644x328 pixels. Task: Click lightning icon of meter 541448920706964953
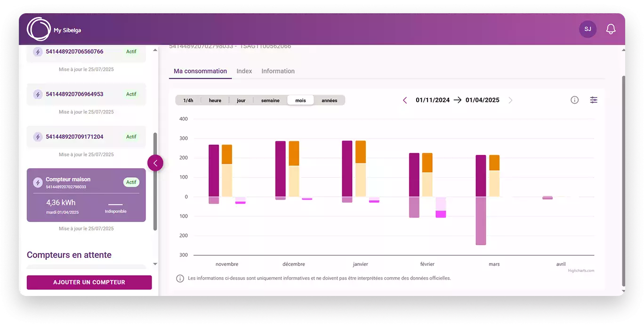pyautogui.click(x=38, y=94)
